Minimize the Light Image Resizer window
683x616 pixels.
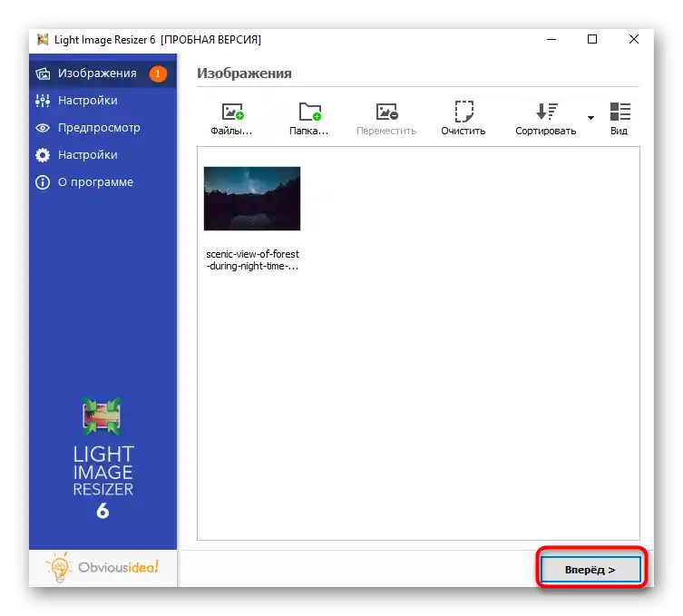point(551,39)
